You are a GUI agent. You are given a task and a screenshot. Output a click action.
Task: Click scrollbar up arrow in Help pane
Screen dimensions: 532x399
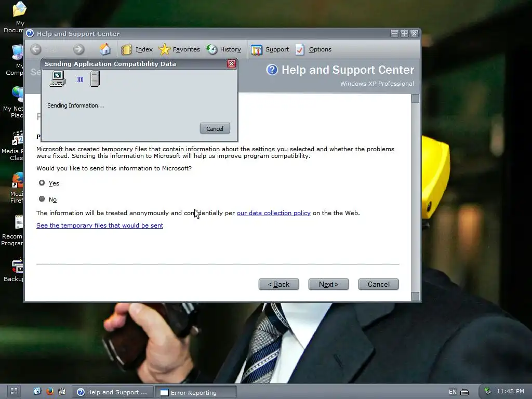click(415, 98)
